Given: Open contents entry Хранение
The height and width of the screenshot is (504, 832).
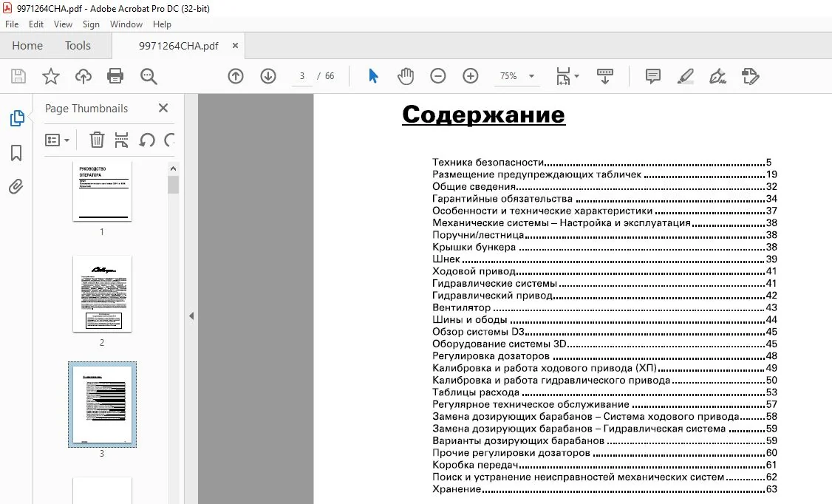Looking at the screenshot, I should click(x=604, y=489).
